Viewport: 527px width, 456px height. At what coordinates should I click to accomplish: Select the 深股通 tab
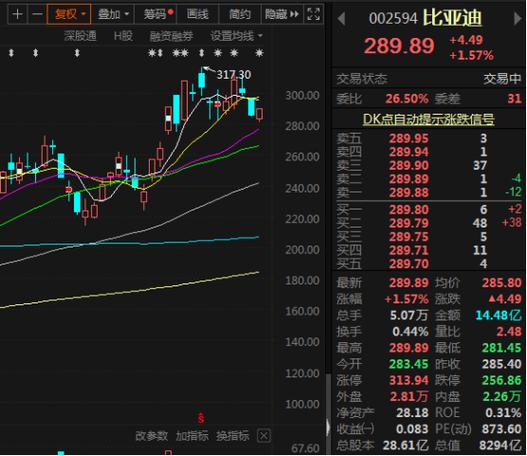(80, 36)
